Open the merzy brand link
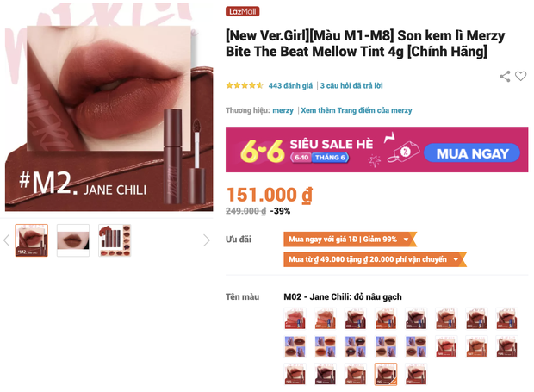The width and height of the screenshot is (534, 392). point(283,110)
